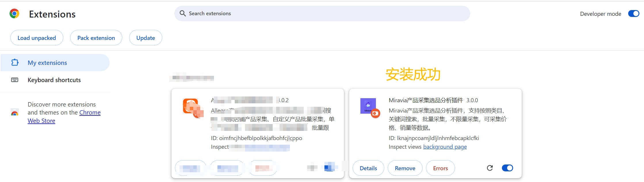
Task: Remove the Miravia extension
Action: (x=405, y=168)
